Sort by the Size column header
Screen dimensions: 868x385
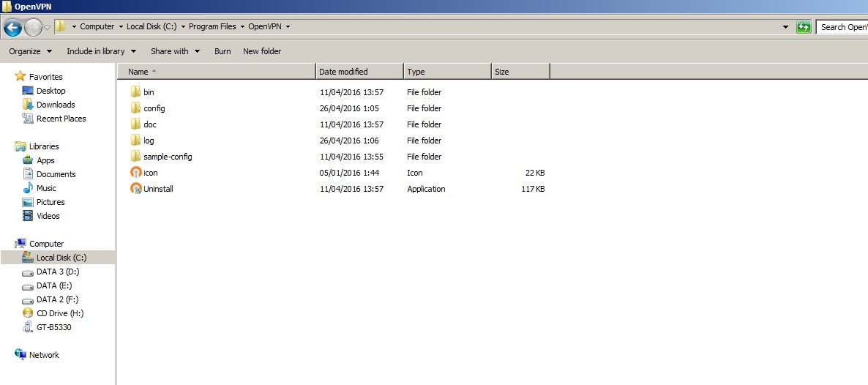pyautogui.click(x=520, y=72)
